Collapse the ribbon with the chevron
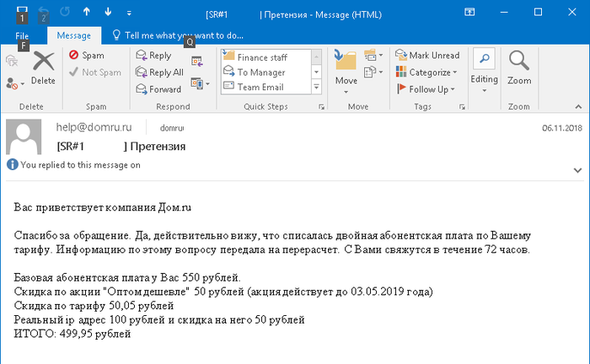 (x=578, y=107)
